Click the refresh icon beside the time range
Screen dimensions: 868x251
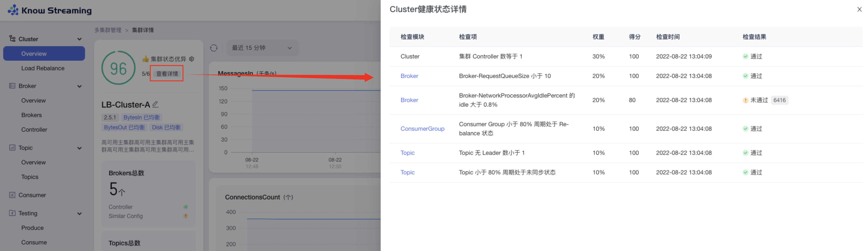[x=214, y=48]
